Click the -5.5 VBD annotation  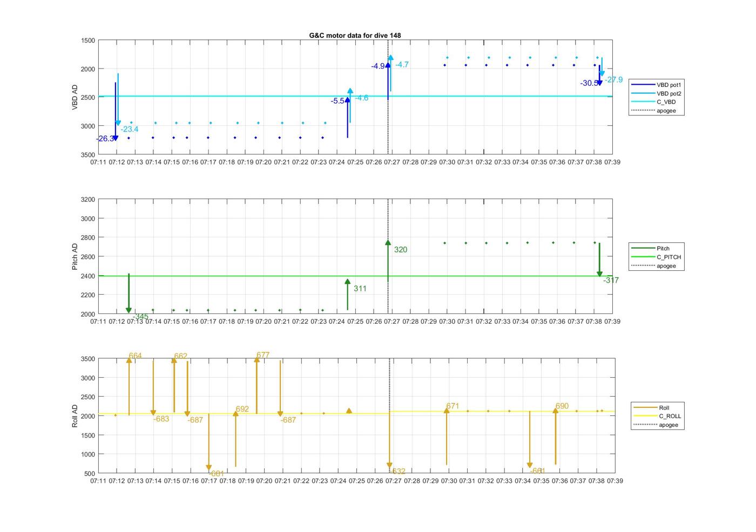pos(338,101)
